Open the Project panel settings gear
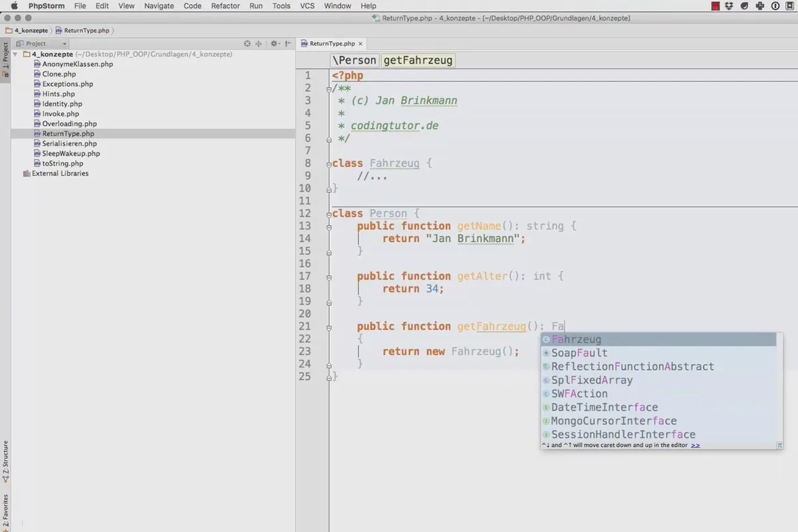The width and height of the screenshot is (798, 532). (274, 43)
